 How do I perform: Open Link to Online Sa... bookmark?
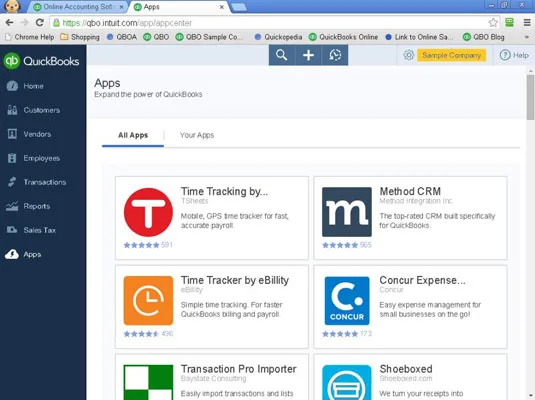click(419, 37)
